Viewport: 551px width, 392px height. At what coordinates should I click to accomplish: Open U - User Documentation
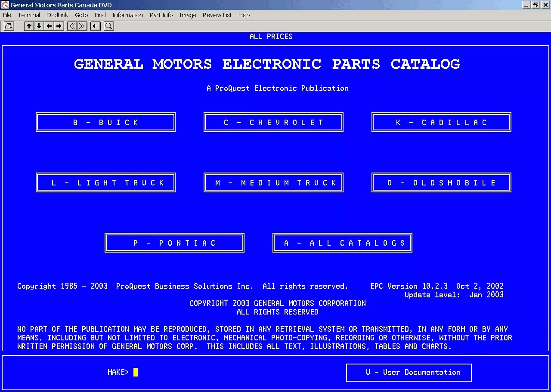tap(409, 372)
